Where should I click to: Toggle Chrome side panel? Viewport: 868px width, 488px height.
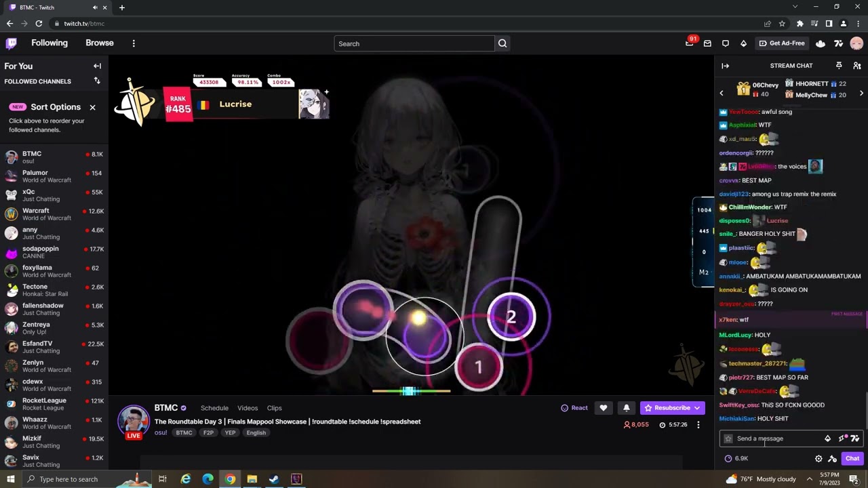[x=829, y=24]
